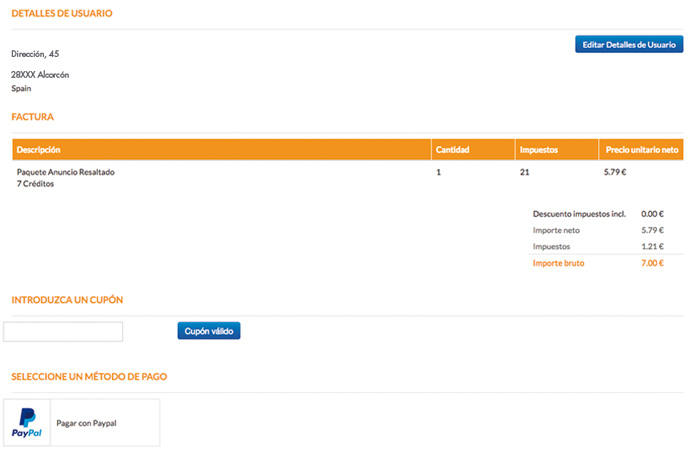Click the 'Seleccione un método de pago' heading
The height and width of the screenshot is (449, 700).
click(x=88, y=377)
